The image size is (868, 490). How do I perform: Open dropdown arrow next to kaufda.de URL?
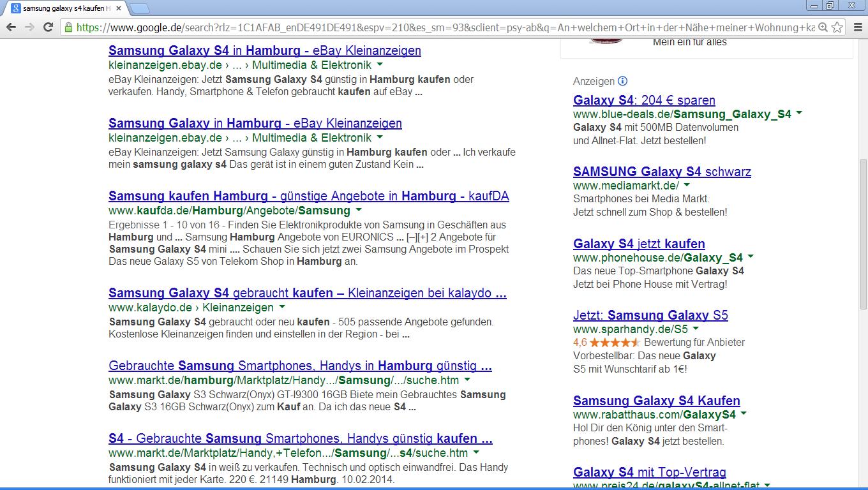click(x=359, y=210)
